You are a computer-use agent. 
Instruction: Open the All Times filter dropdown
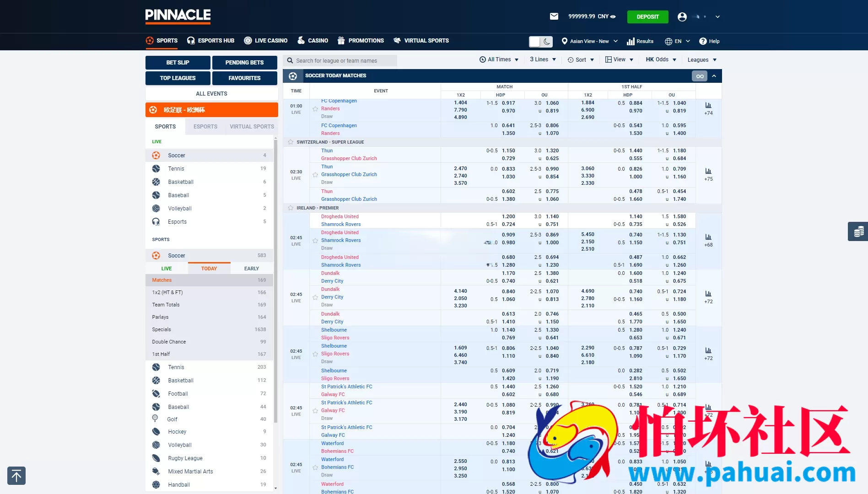(499, 59)
